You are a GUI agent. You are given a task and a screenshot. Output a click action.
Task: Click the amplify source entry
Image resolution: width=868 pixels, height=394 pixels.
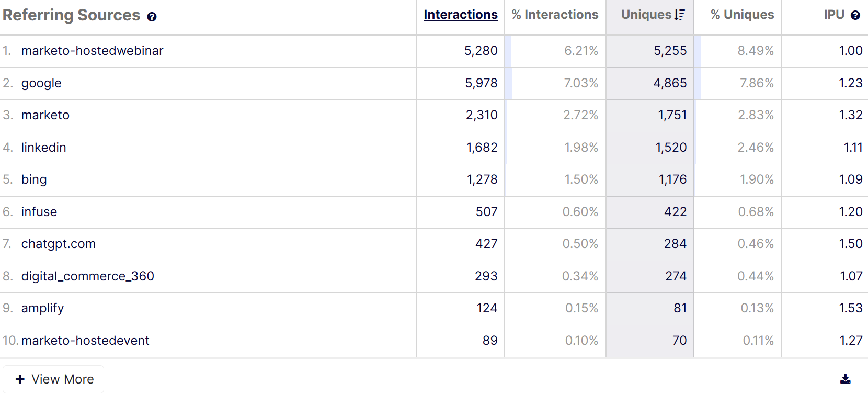(42, 308)
